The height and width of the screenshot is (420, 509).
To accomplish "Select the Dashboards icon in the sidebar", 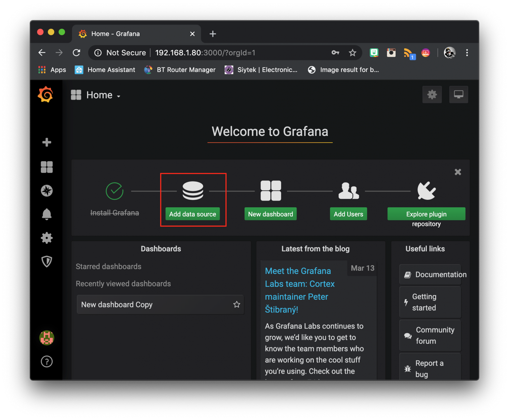I will [x=46, y=167].
